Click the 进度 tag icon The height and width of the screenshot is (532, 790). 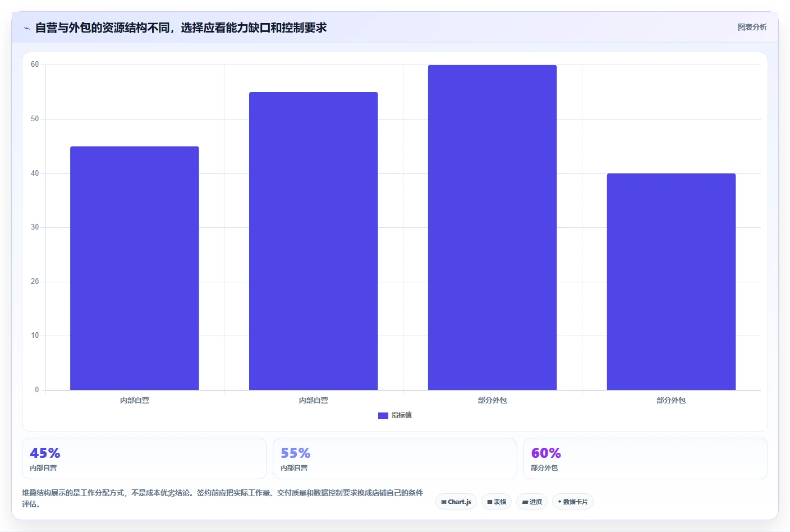pyautogui.click(x=525, y=502)
